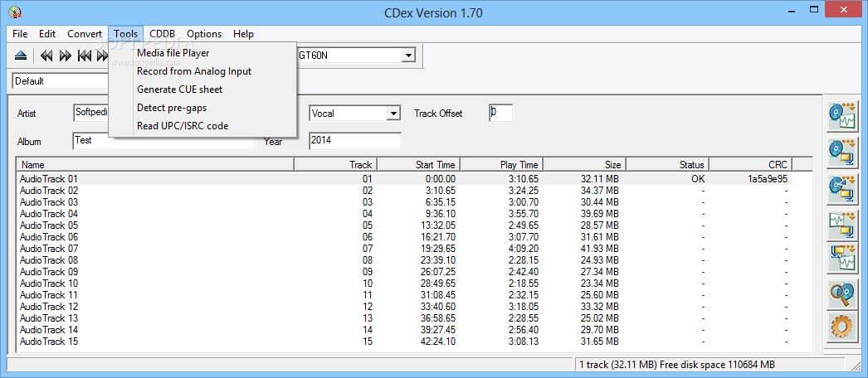This screenshot has height=378, width=868.
Task: Select the AudioTrack 01 row
Action: pyautogui.click(x=405, y=179)
